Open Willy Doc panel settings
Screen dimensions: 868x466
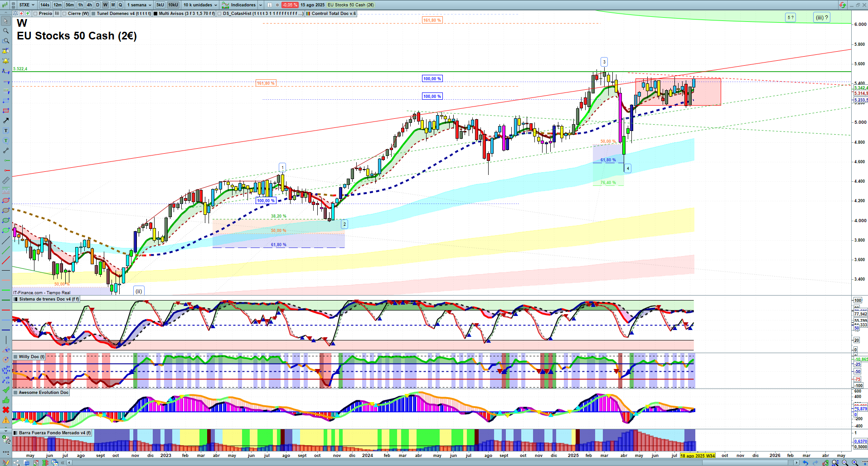(16, 357)
